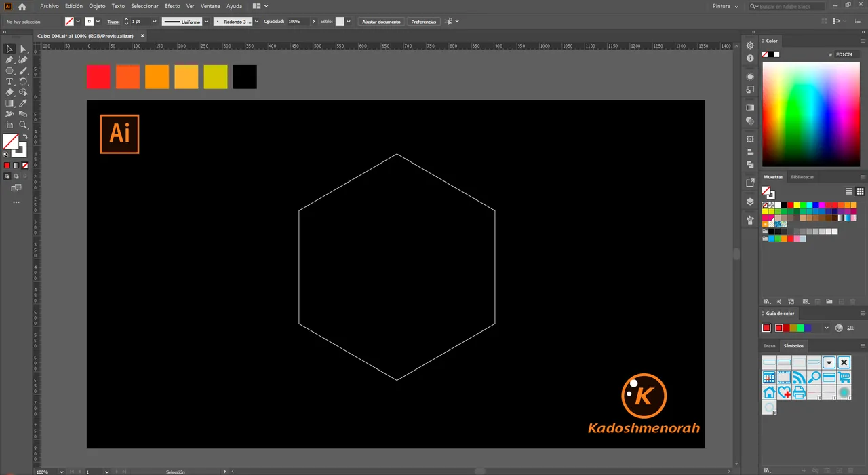
Task: Select the Curvature pen tool
Action: click(23, 60)
